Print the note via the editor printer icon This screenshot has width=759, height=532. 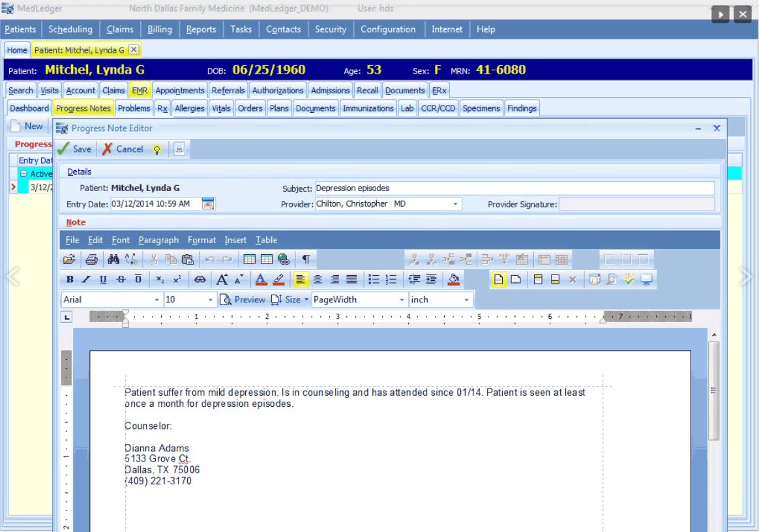click(91, 259)
